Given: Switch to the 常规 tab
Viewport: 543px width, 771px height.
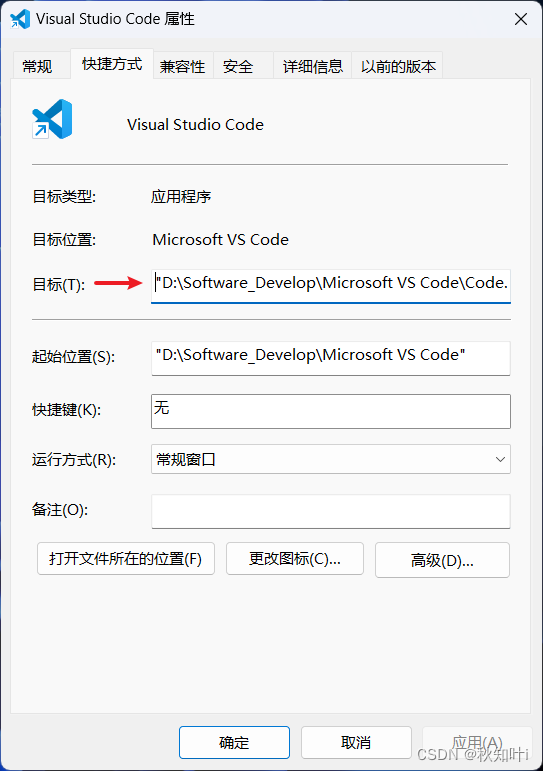Looking at the screenshot, I should (41, 66).
